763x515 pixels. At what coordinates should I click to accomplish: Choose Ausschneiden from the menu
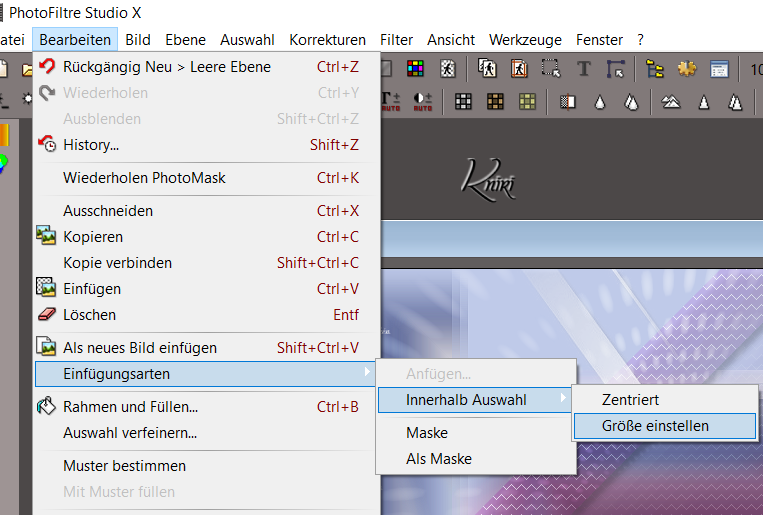(x=205, y=211)
